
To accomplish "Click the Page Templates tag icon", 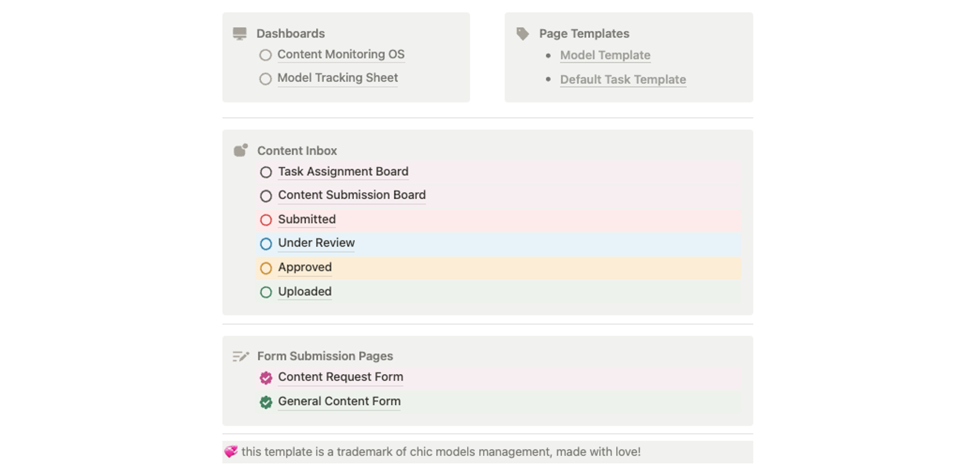I will 523,34.
